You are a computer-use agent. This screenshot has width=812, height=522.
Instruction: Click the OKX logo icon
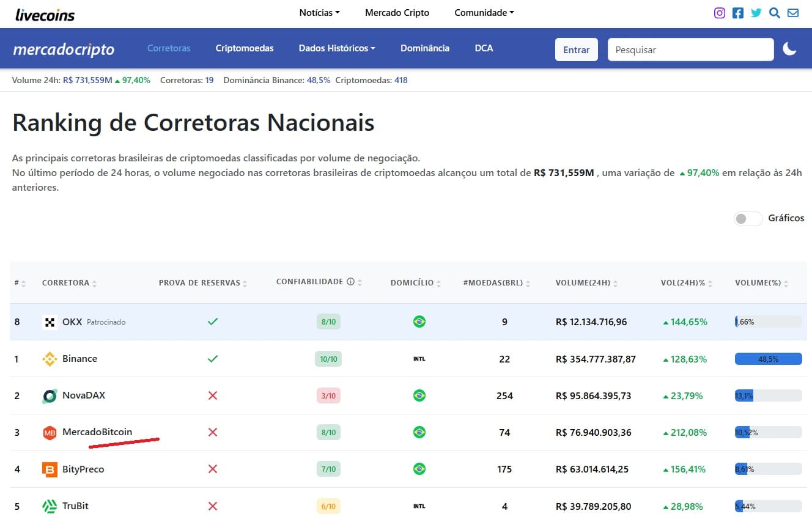[x=50, y=322]
